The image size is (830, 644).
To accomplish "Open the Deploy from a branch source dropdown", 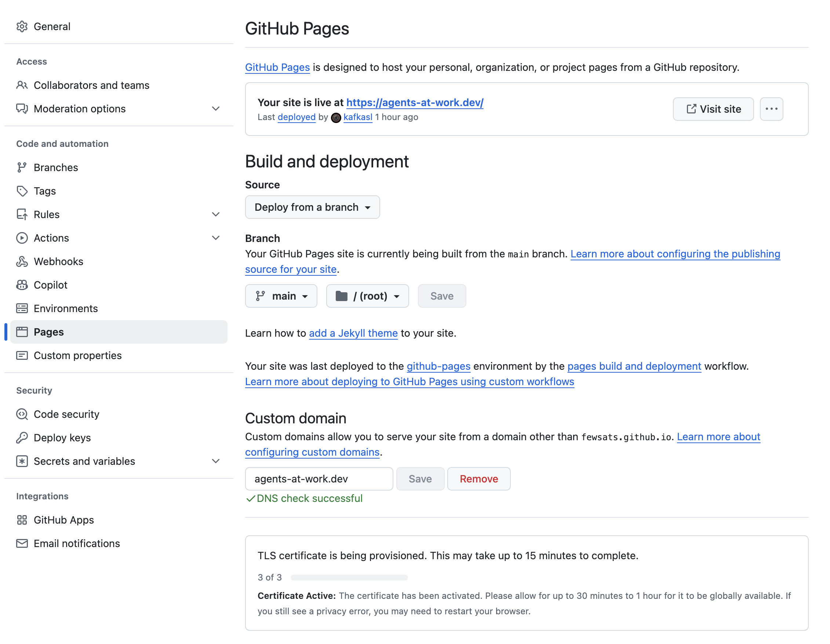I will [x=312, y=207].
